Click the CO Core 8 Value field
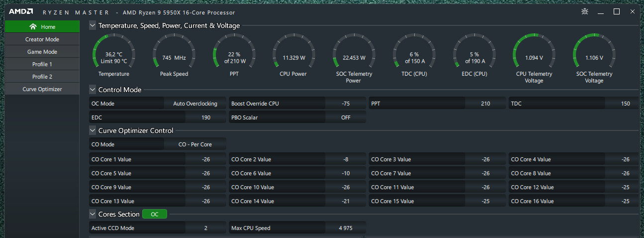The height and width of the screenshot is (238, 644). click(574, 173)
